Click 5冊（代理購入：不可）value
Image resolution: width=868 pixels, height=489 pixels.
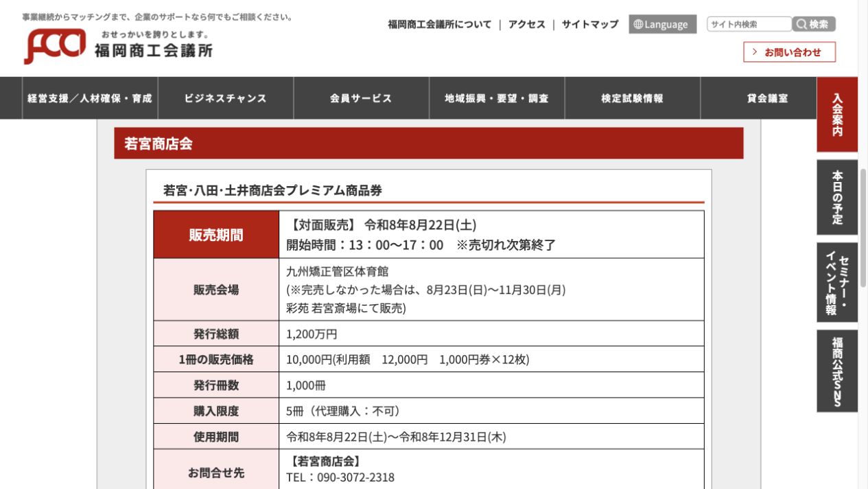tap(344, 411)
